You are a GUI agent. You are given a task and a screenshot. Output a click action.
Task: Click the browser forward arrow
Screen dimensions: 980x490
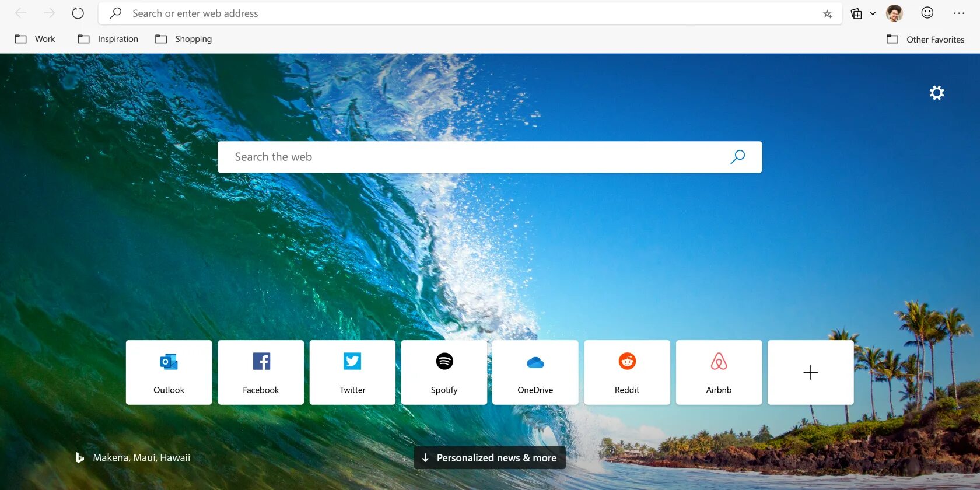[x=49, y=13]
